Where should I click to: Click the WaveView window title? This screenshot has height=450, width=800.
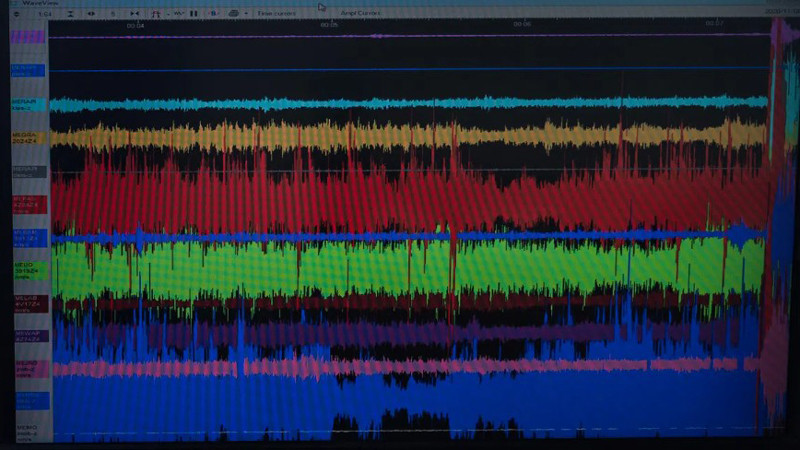pyautogui.click(x=40, y=3)
